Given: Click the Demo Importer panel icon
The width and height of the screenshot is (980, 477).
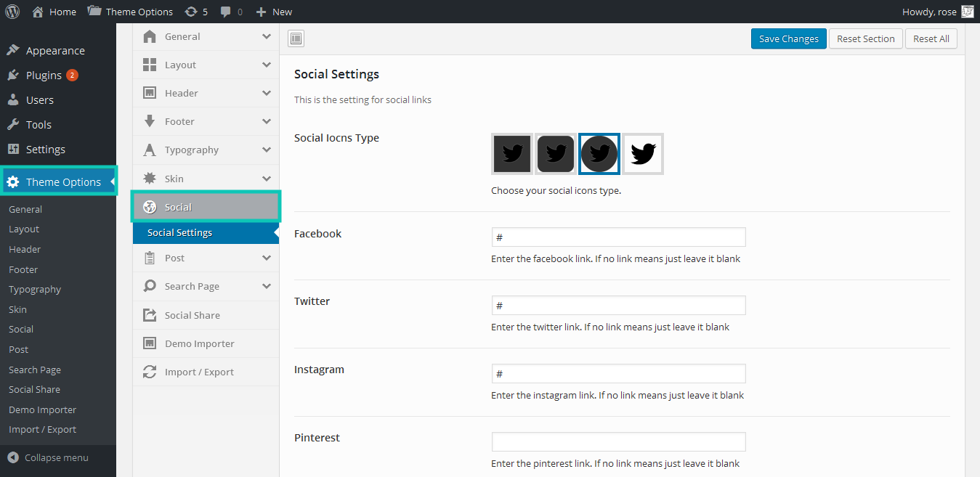Looking at the screenshot, I should click(x=150, y=343).
